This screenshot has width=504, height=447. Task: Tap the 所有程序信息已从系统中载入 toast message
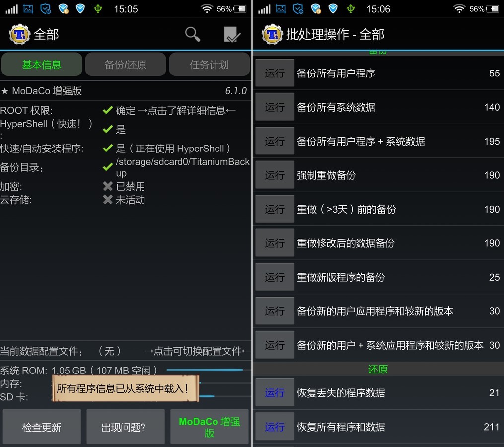click(125, 388)
